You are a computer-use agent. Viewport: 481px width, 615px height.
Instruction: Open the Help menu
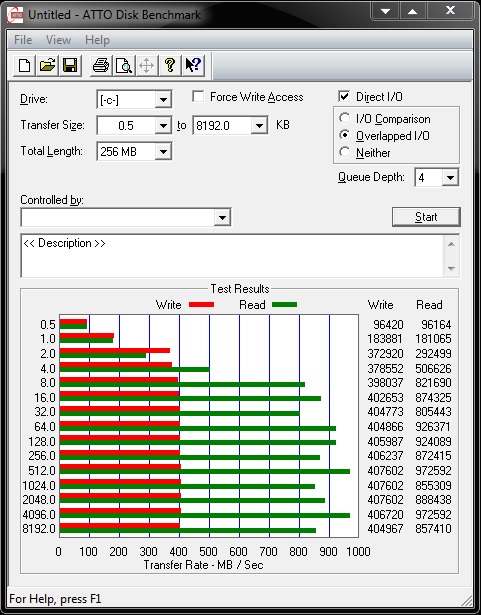tap(97, 40)
